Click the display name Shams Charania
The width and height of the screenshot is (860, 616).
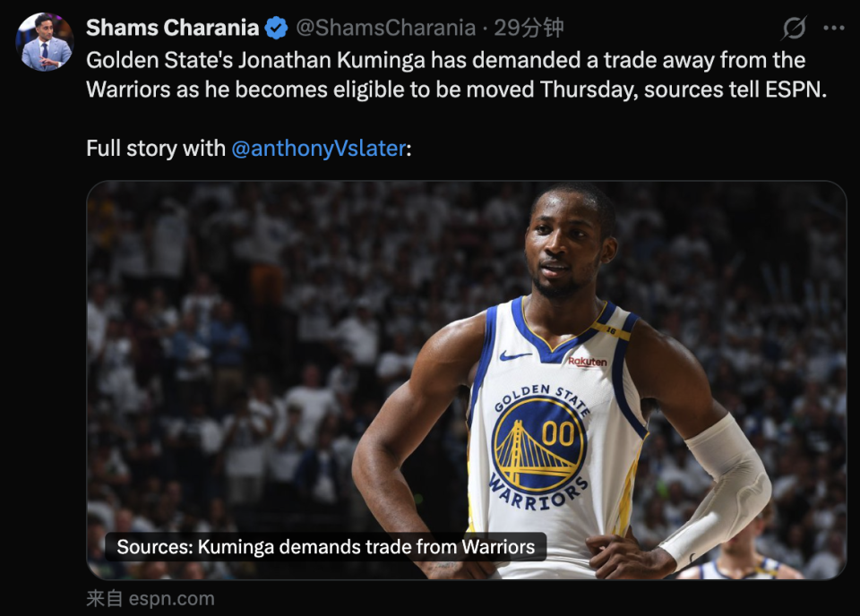click(x=172, y=28)
